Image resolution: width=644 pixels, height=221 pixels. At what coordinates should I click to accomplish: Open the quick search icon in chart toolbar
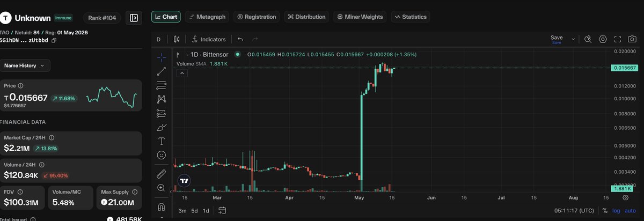pyautogui.click(x=588, y=39)
